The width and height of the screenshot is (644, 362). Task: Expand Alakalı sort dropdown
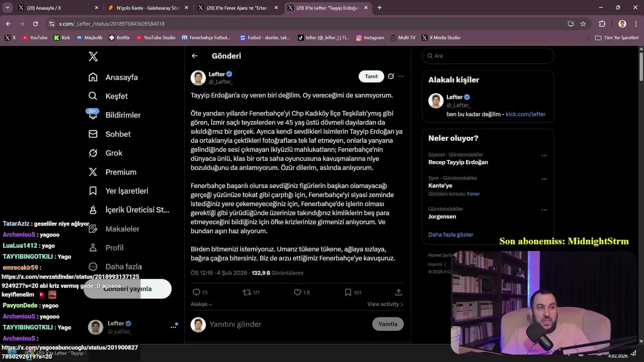point(201,304)
